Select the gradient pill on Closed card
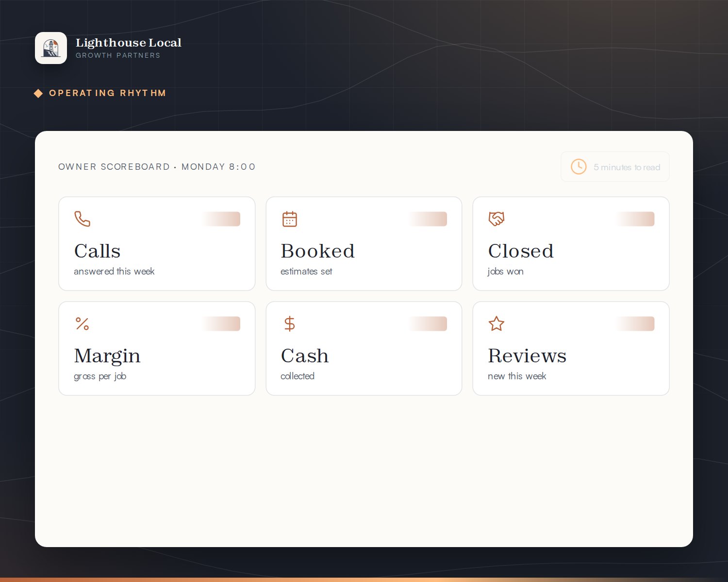 635,219
